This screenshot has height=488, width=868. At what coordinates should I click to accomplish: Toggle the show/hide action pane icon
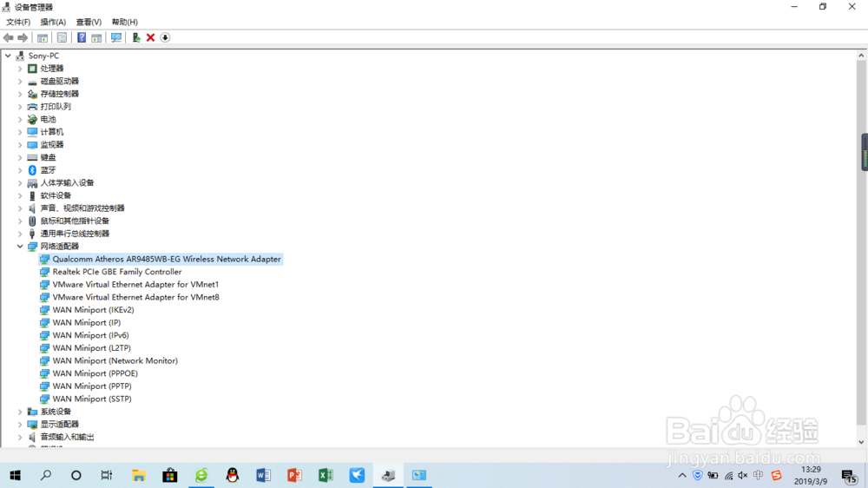point(96,37)
